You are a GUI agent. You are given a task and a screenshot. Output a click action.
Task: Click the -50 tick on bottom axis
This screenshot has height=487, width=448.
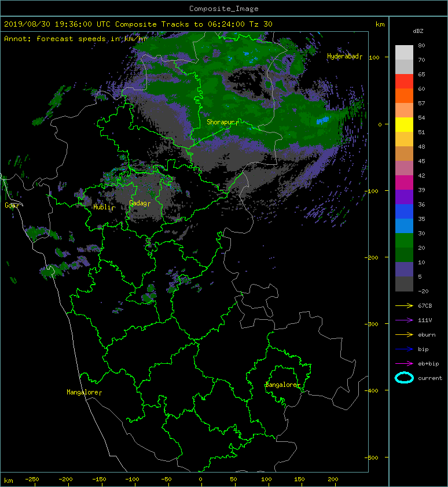pos(166,479)
